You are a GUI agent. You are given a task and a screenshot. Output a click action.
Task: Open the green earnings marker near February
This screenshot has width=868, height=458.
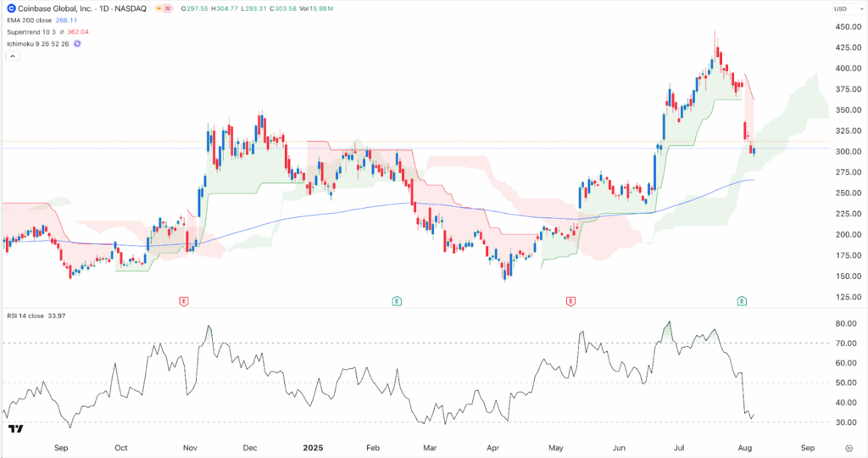pyautogui.click(x=397, y=301)
